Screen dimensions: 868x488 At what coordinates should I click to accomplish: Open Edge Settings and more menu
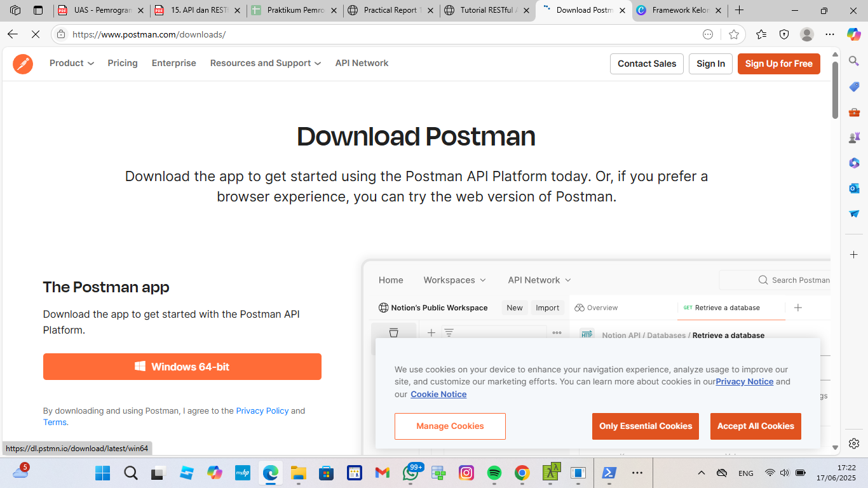coord(830,34)
